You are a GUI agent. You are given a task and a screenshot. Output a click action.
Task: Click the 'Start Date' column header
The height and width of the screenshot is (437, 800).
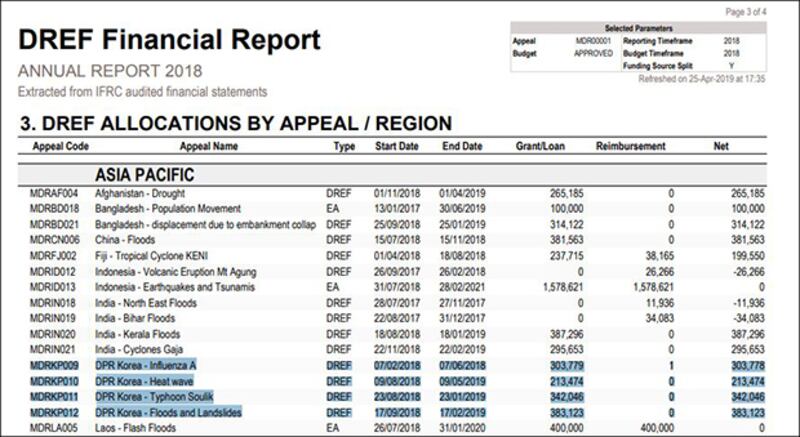click(x=397, y=146)
